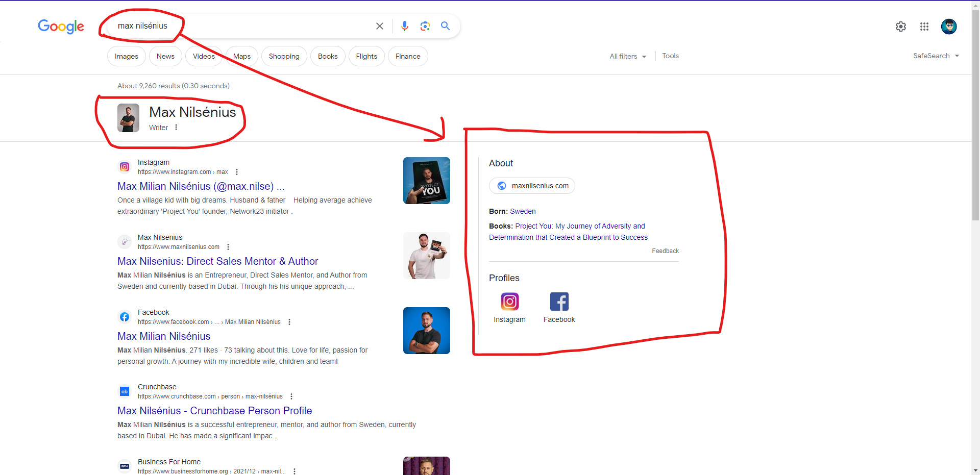This screenshot has height=475, width=980.
Task: Open your Google account avatar
Action: click(x=949, y=27)
